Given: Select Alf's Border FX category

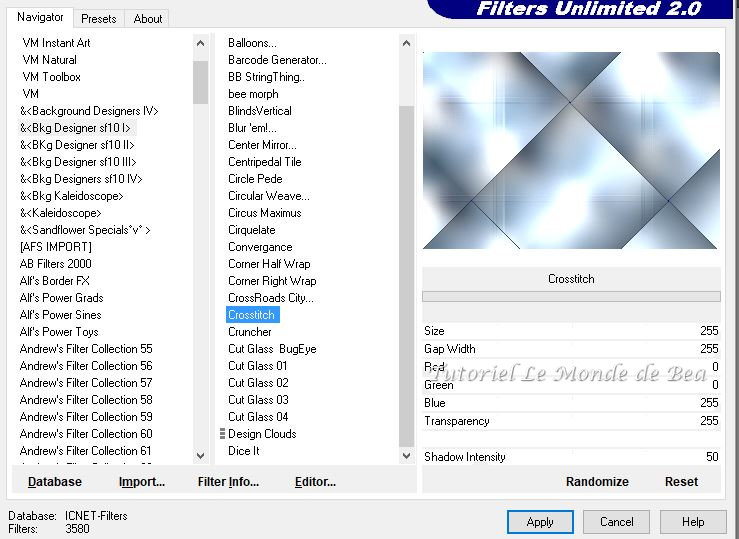Looking at the screenshot, I should click(55, 281).
